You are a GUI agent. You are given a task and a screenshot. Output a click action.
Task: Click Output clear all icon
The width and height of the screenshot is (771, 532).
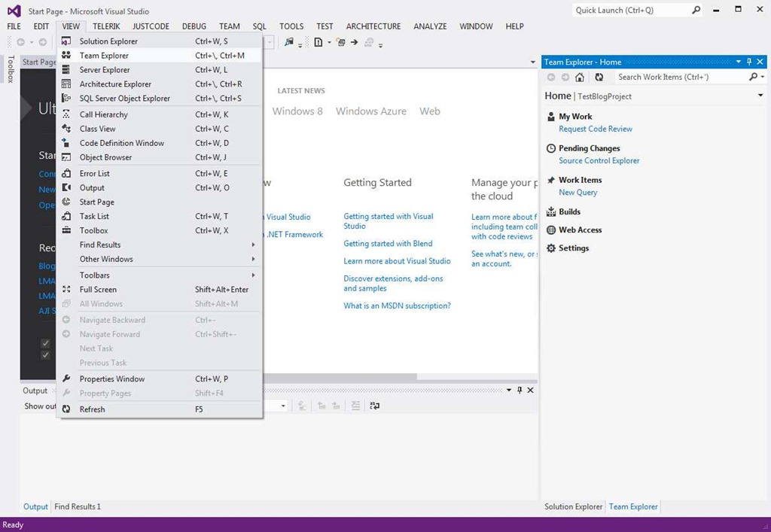coord(355,406)
